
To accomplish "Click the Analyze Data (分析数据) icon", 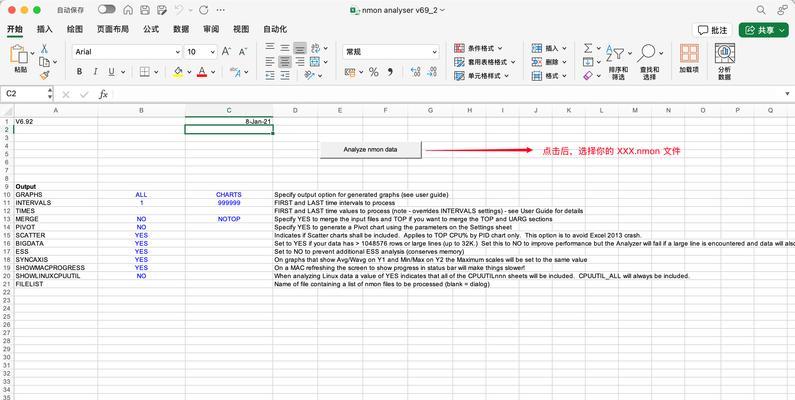I will tap(725, 61).
